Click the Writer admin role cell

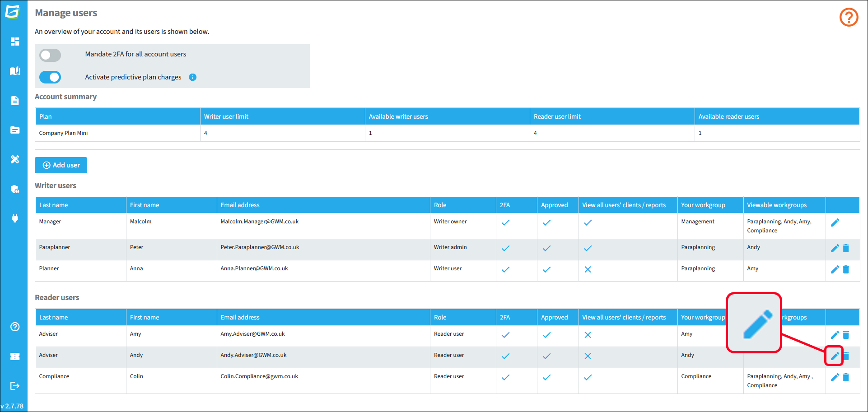pyautogui.click(x=463, y=250)
